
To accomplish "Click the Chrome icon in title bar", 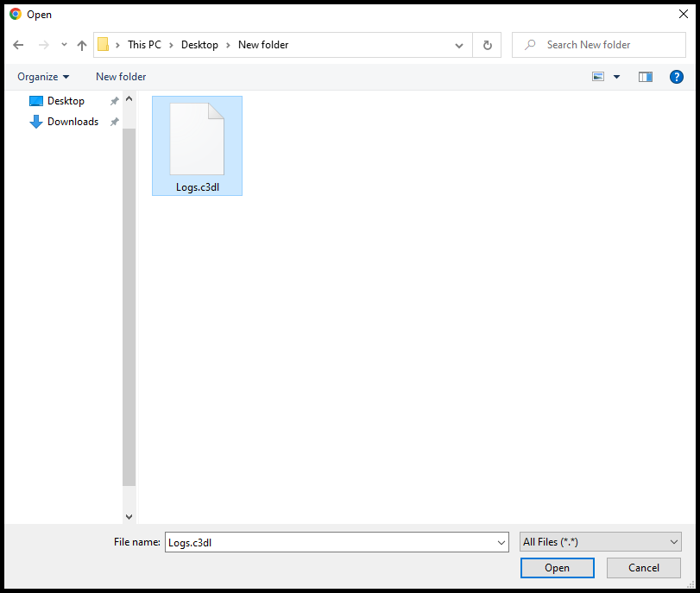I will point(16,14).
